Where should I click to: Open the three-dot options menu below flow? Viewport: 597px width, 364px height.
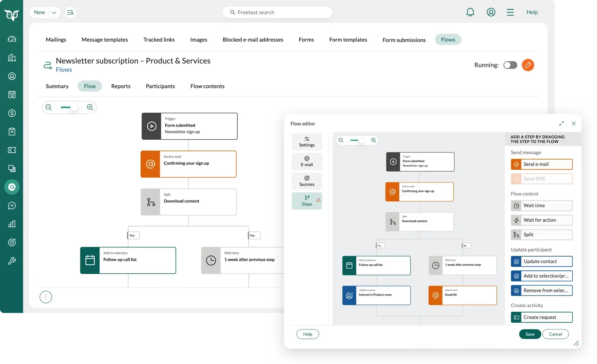[x=46, y=297]
